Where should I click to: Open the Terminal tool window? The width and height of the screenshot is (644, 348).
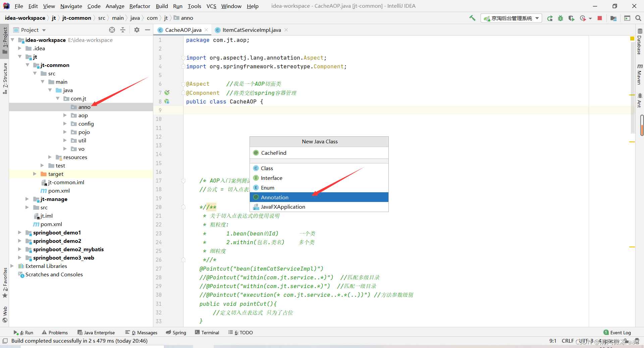(x=207, y=333)
